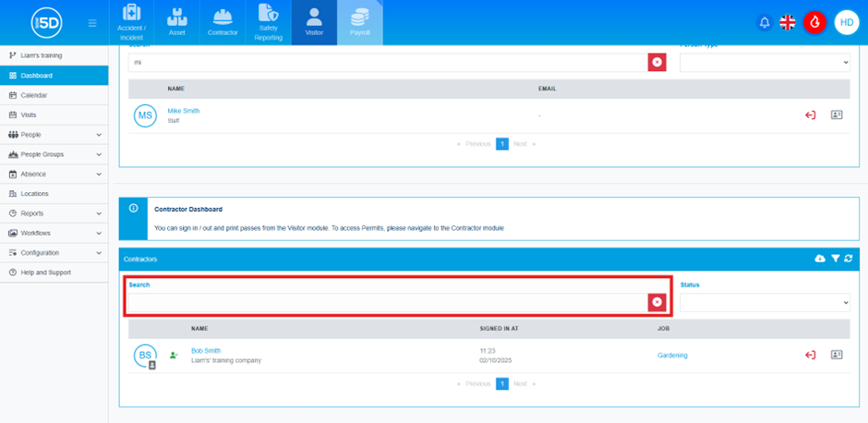Open the Person Type dropdown

tap(765, 62)
